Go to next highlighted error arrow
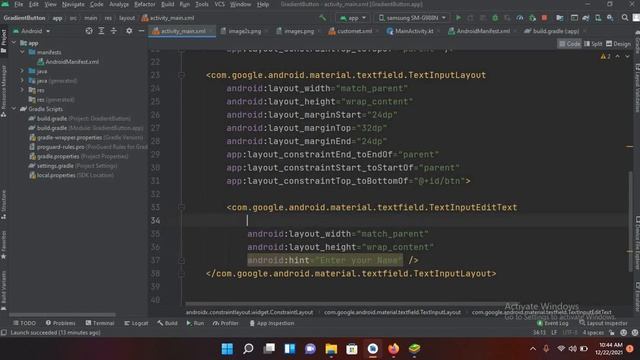This screenshot has height=360, width=640. (627, 56)
